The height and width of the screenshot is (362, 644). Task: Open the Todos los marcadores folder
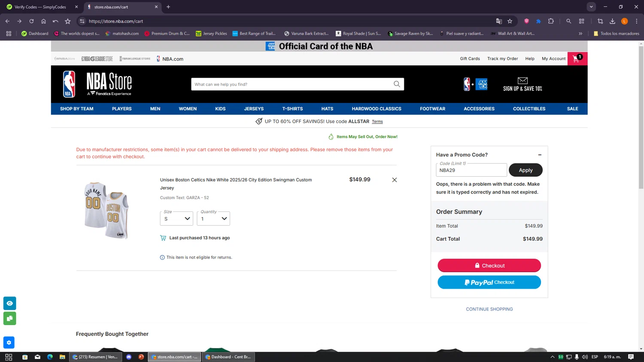point(616,33)
